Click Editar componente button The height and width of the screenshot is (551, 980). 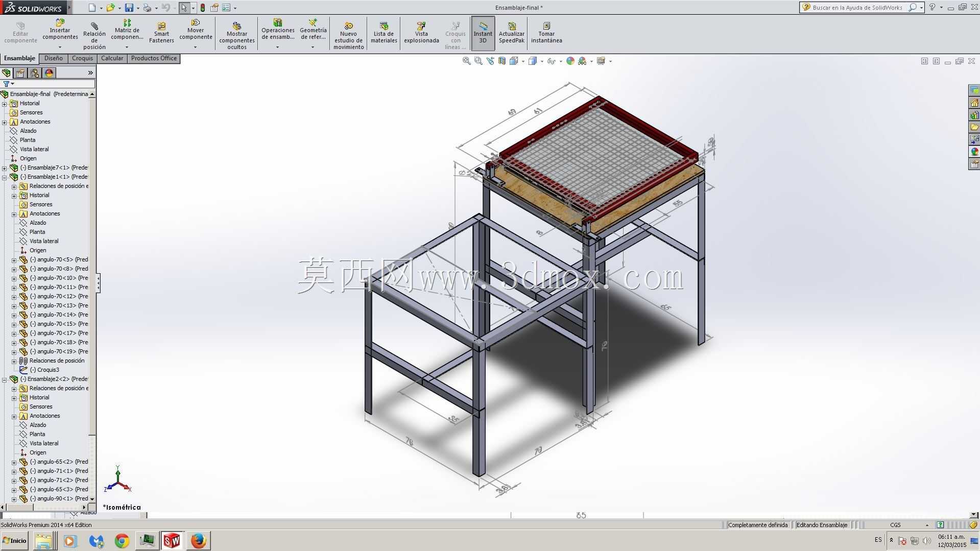coord(20,33)
